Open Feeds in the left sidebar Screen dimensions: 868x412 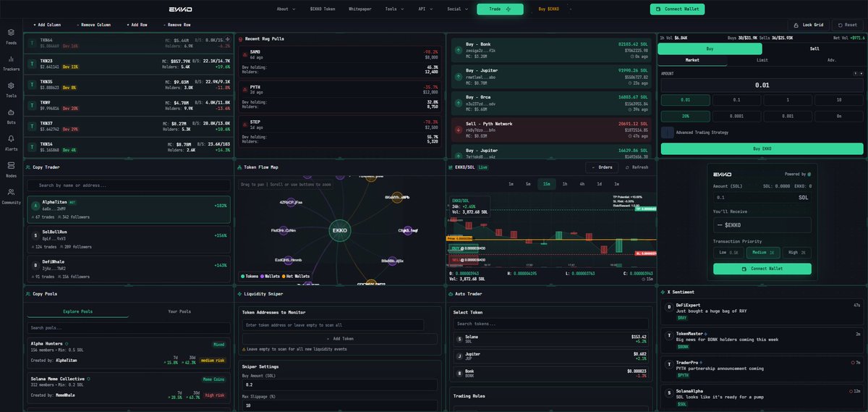tap(11, 36)
